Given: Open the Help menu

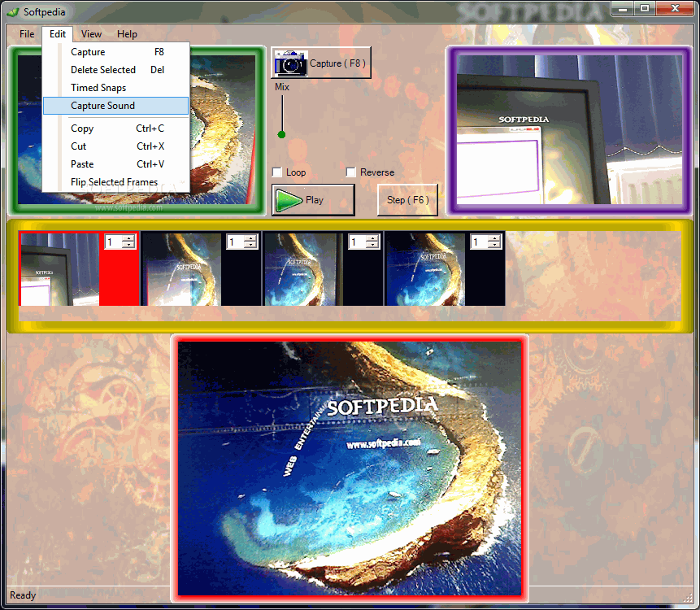Looking at the screenshot, I should point(127,34).
